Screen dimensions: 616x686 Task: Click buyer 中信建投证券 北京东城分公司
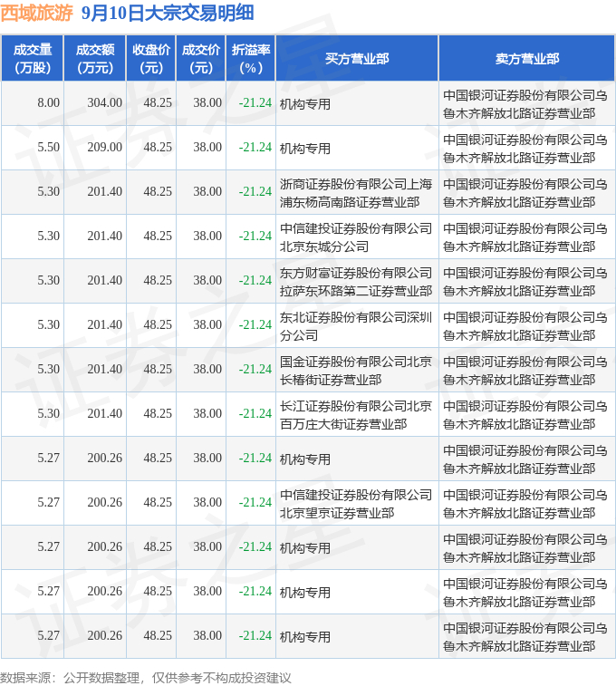point(356,237)
